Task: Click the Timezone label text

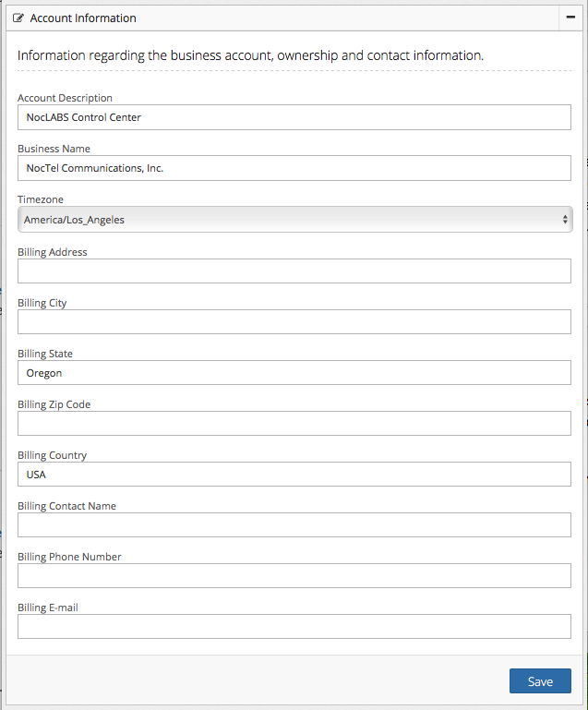Action: (41, 199)
